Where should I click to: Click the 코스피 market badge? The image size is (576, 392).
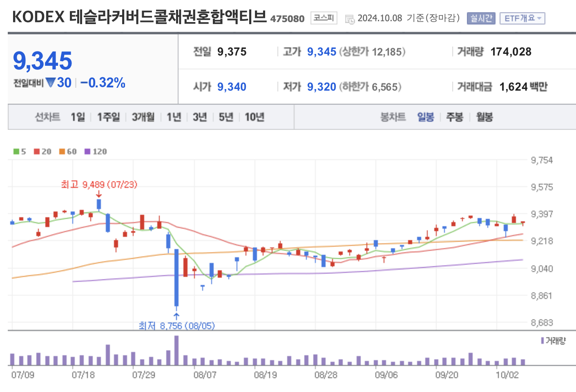pyautogui.click(x=324, y=18)
